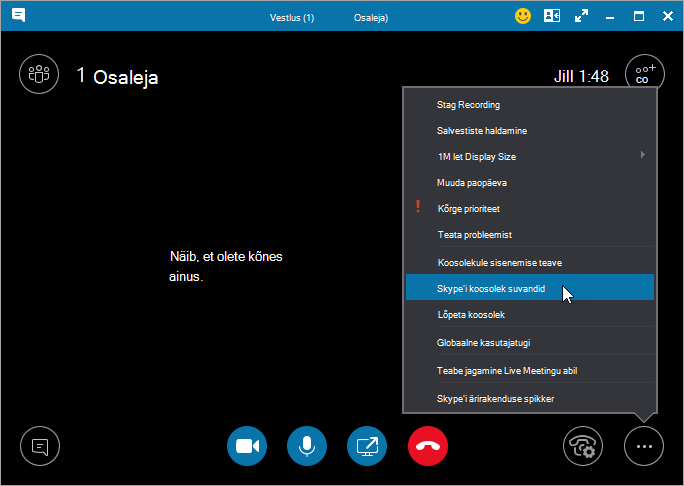The image size is (684, 486).
Task: Minimize the meeting window
Action: (x=610, y=17)
